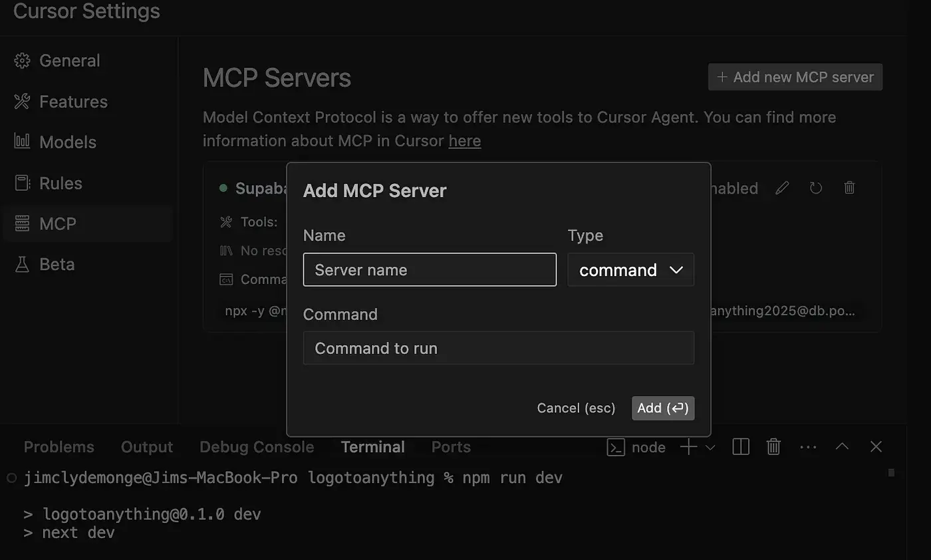The width and height of the screenshot is (931, 560).
Task: Split the terminal pane
Action: (x=740, y=447)
